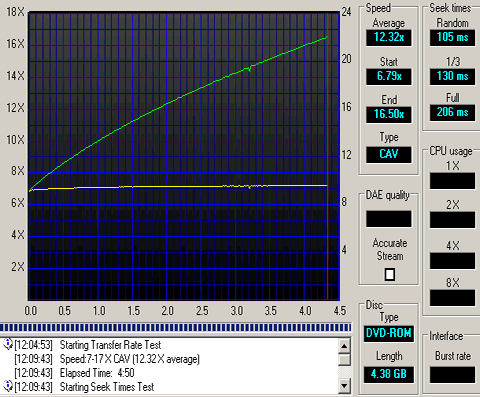The image size is (480, 397).
Task: Click the disc Length 4.38 GB field
Action: 389,375
